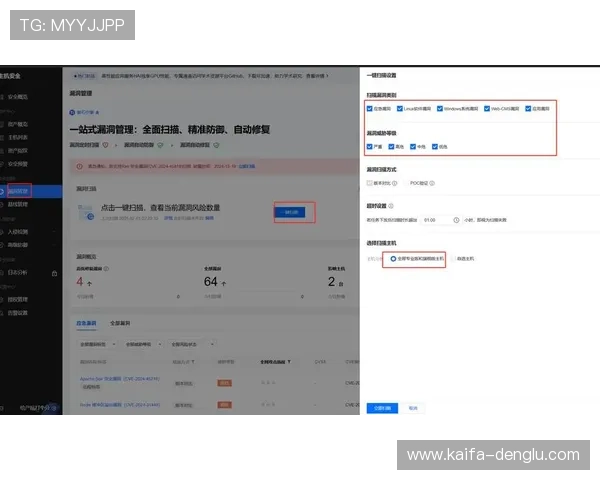Open the first filter dropdown under the tabs
Image resolution: width=600 pixels, height=480 pixels.
pyautogui.click(x=98, y=344)
